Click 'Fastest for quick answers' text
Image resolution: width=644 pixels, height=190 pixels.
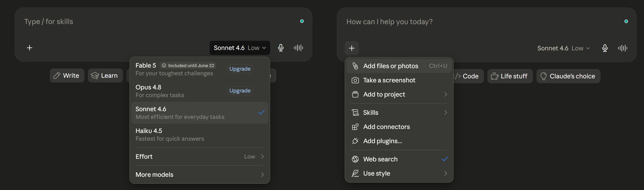[x=169, y=138]
